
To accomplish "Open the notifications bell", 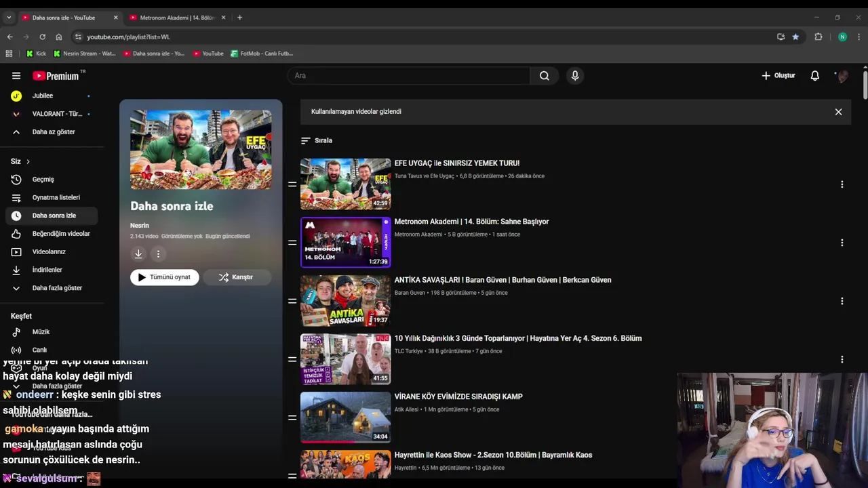I will click(x=815, y=76).
